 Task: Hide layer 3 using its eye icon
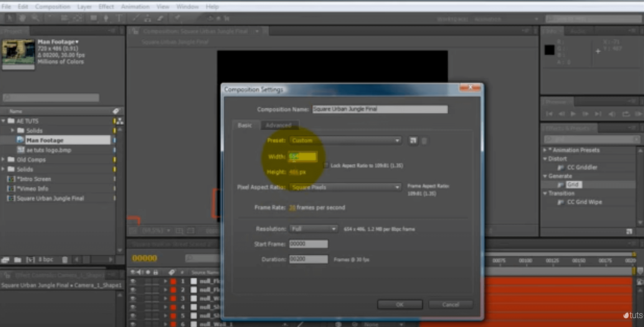[x=133, y=298]
